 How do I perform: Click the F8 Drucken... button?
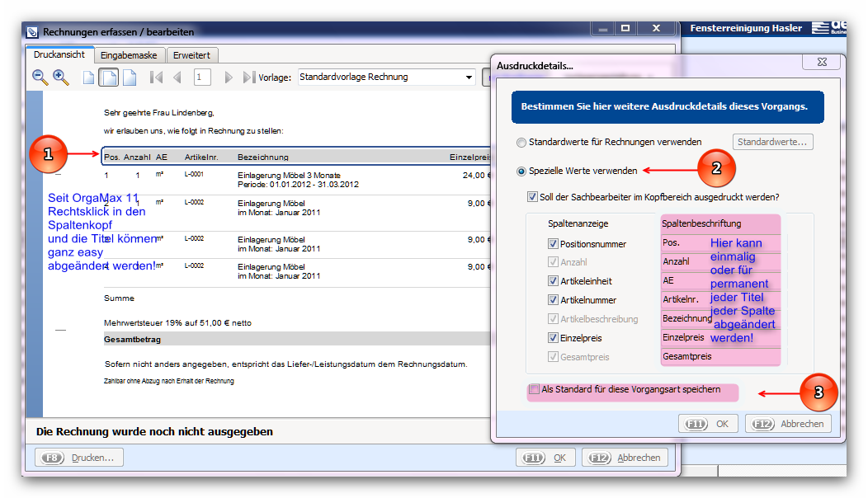pos(79,458)
